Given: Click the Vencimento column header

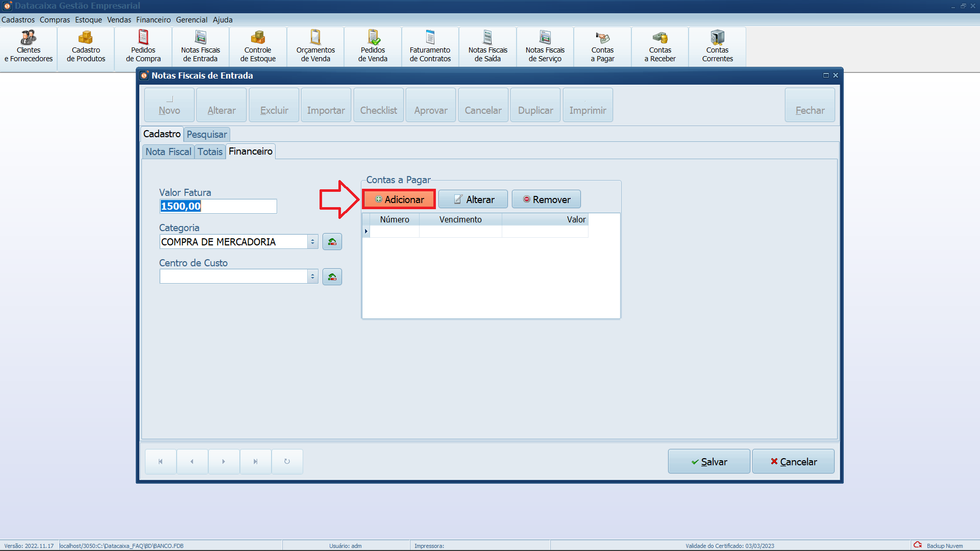Looking at the screenshot, I should point(460,219).
